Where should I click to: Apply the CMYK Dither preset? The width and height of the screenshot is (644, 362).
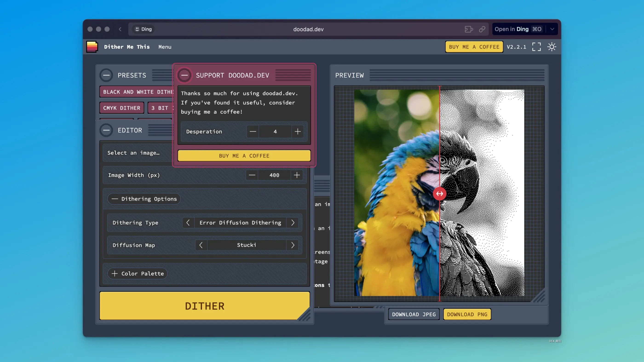pyautogui.click(x=122, y=108)
